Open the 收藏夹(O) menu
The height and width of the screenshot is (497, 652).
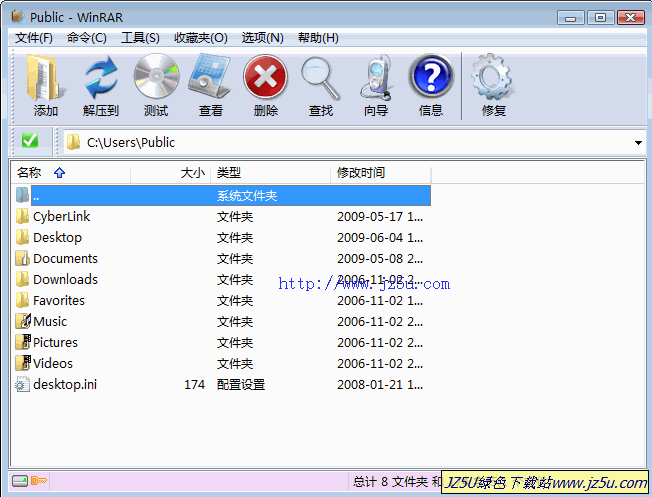click(x=200, y=38)
